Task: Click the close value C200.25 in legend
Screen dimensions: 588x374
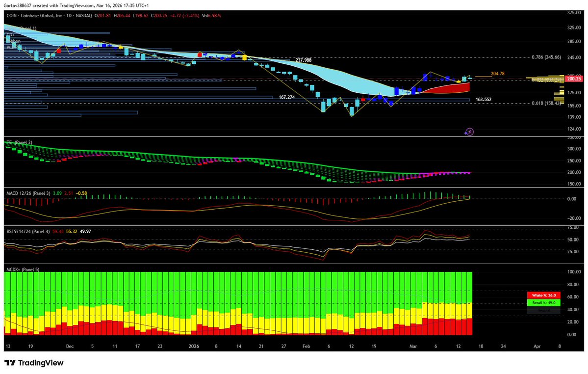Action: tap(159, 16)
